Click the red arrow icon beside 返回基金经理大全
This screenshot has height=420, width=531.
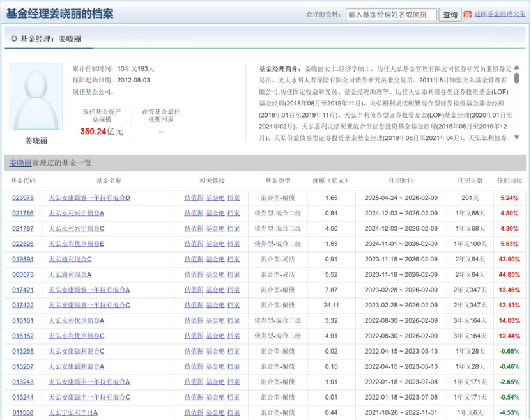pos(468,14)
